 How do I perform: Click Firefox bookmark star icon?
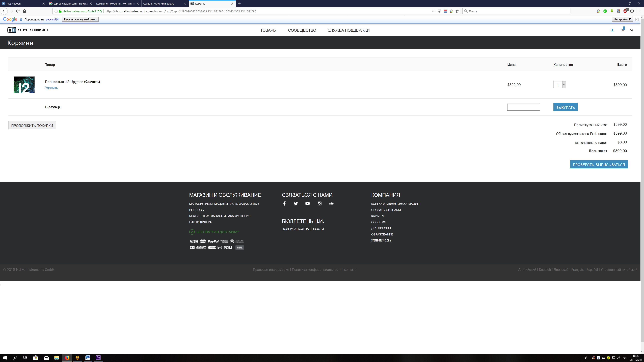457,11
